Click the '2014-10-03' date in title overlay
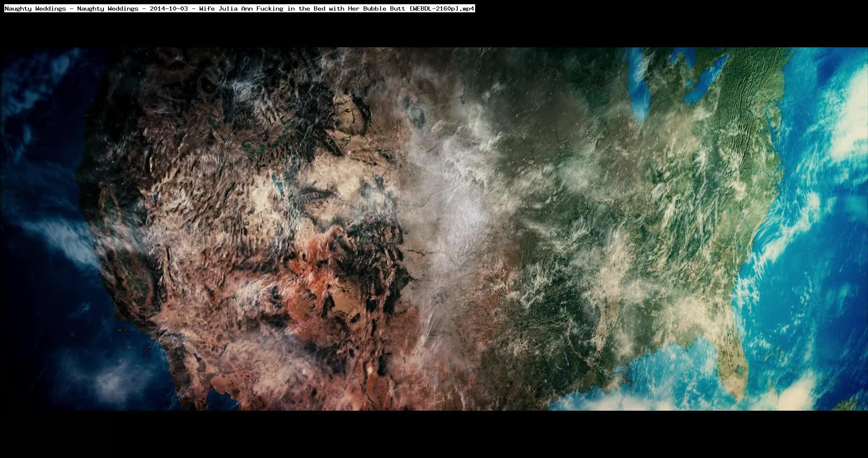This screenshot has height=458, width=868. pyautogui.click(x=169, y=8)
